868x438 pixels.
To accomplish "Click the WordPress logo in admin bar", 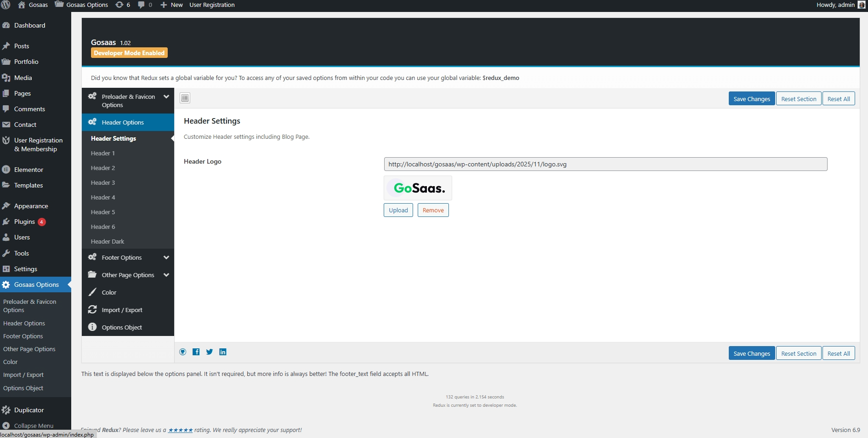I will (6, 5).
